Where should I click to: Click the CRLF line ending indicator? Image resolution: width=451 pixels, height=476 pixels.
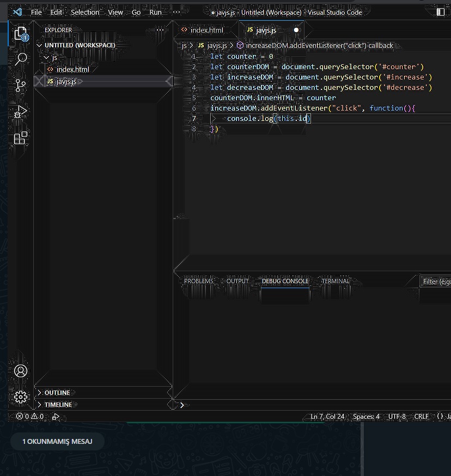coord(421,417)
